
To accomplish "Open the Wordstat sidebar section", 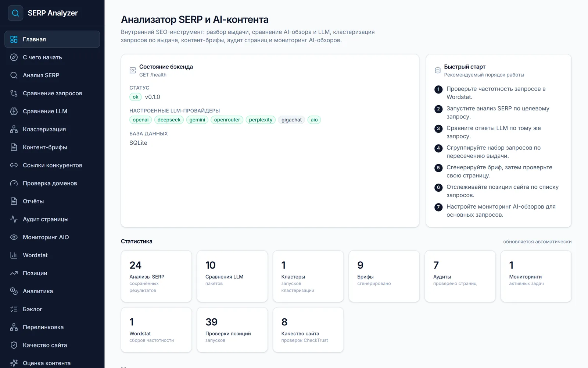I will [52, 255].
